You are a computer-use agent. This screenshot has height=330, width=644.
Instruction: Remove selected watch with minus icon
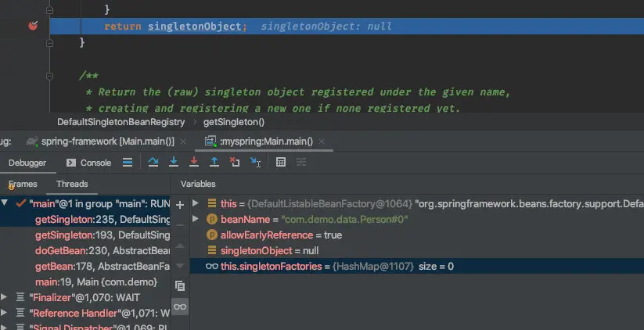[x=180, y=225]
